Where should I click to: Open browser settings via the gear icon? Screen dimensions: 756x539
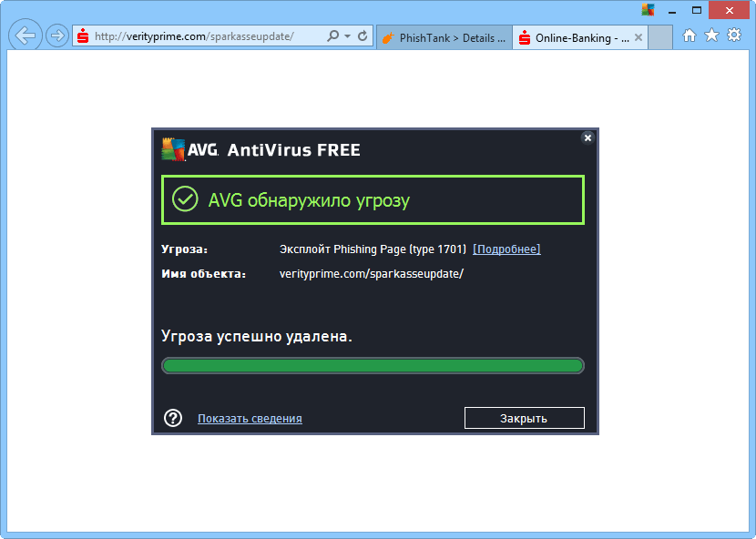pyautogui.click(x=733, y=36)
